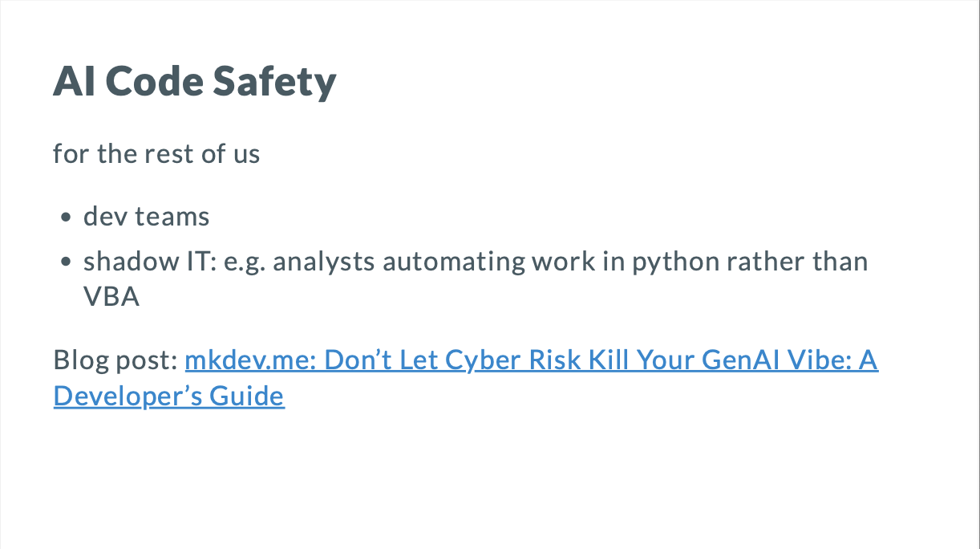Click the bullet dot before "dev teams"

click(66, 218)
